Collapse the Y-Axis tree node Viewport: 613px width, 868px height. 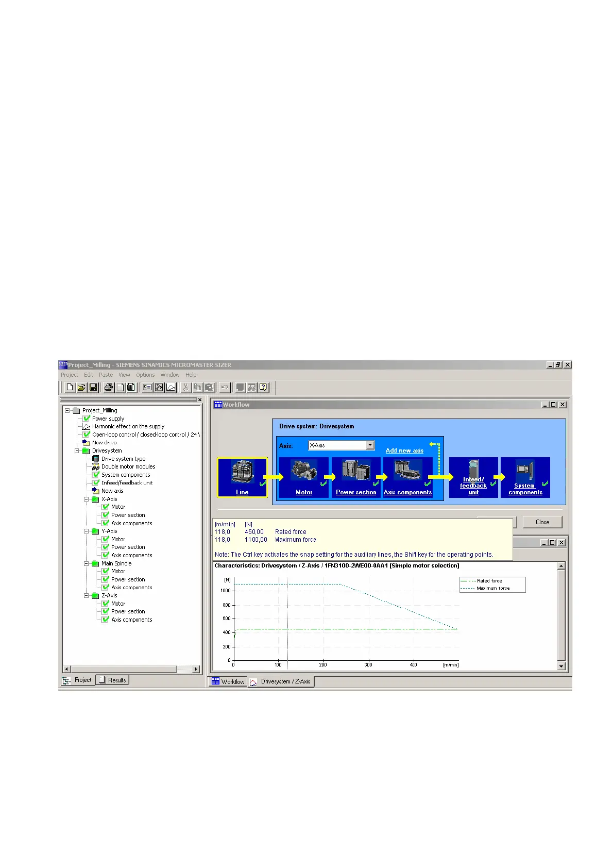(x=87, y=531)
